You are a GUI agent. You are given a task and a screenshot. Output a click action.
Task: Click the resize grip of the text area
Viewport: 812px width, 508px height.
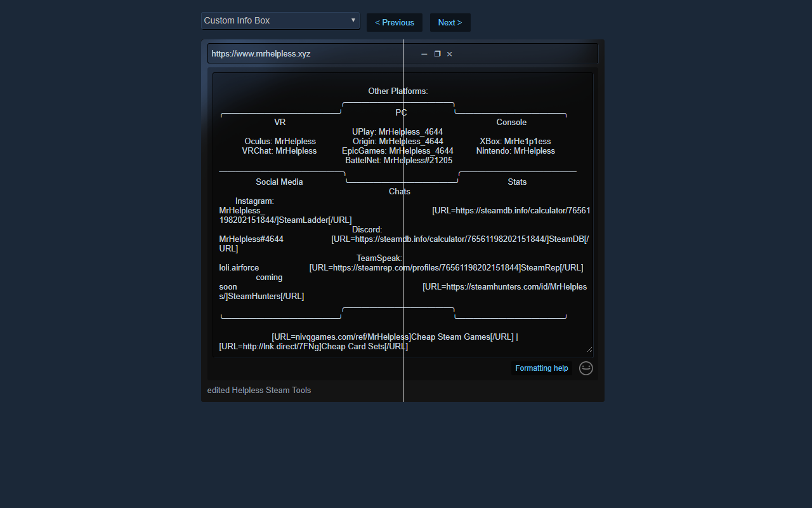[x=589, y=349]
